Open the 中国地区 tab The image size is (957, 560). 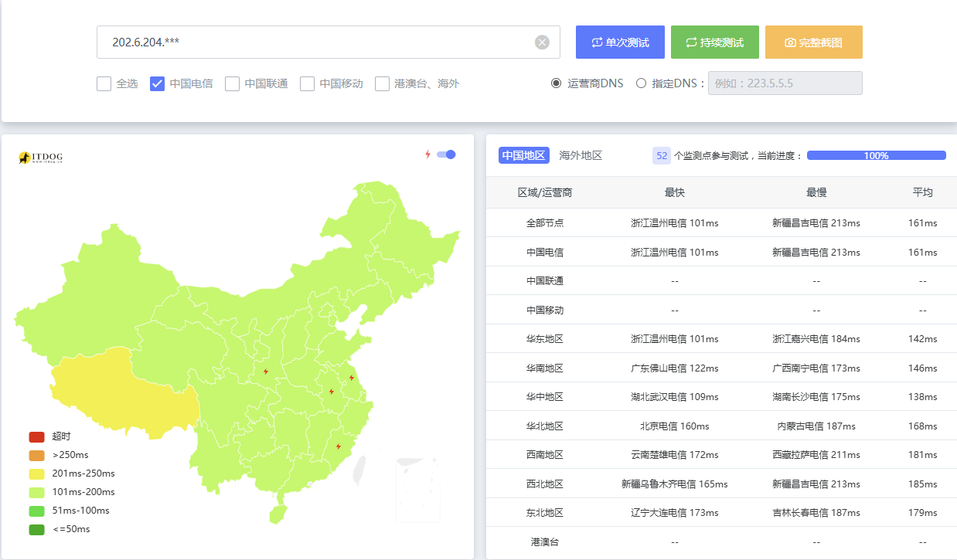pyautogui.click(x=523, y=155)
